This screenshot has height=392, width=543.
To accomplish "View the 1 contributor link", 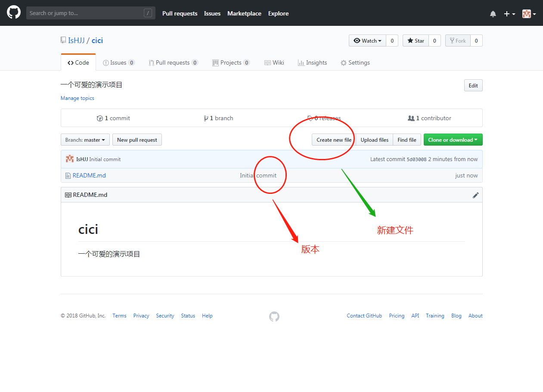I will (429, 118).
